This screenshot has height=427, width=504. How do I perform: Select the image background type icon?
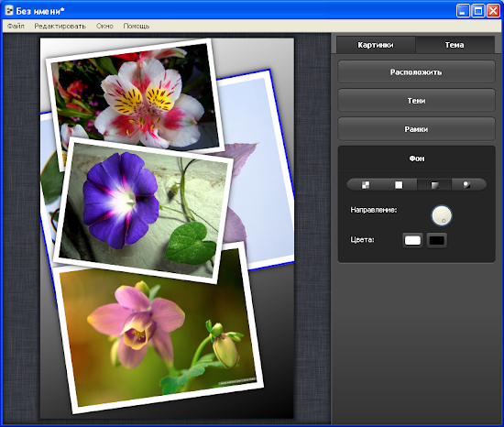[x=466, y=185]
